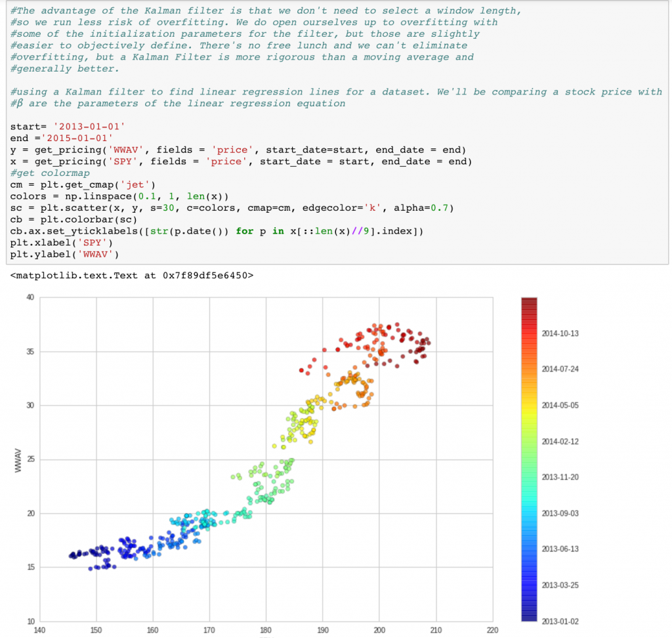Click the colorbar label 2014-05-05

point(560,405)
